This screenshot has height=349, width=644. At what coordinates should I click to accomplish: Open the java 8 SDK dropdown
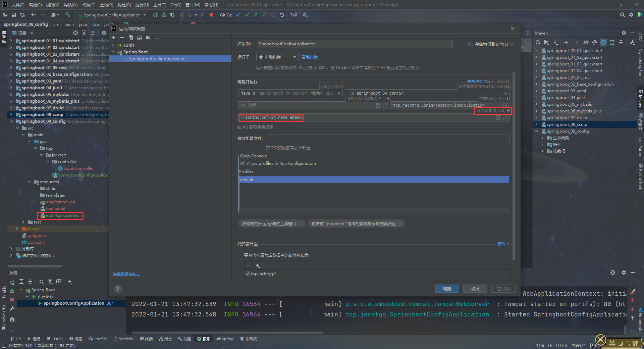[x=290, y=93]
